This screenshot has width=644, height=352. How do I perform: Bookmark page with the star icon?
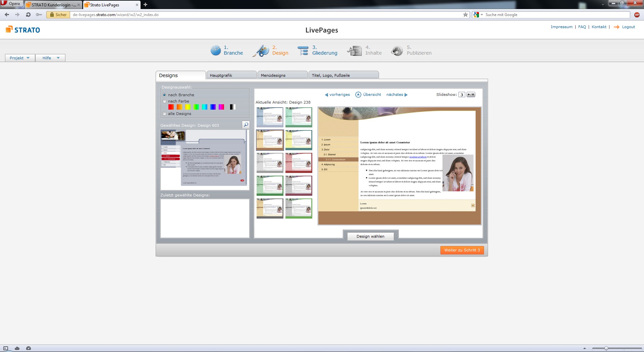466,15
